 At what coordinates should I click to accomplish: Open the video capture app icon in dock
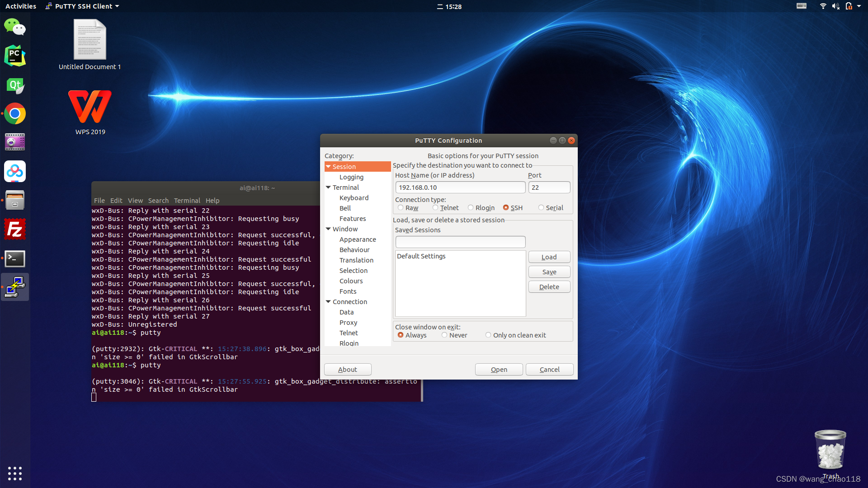[x=15, y=142]
